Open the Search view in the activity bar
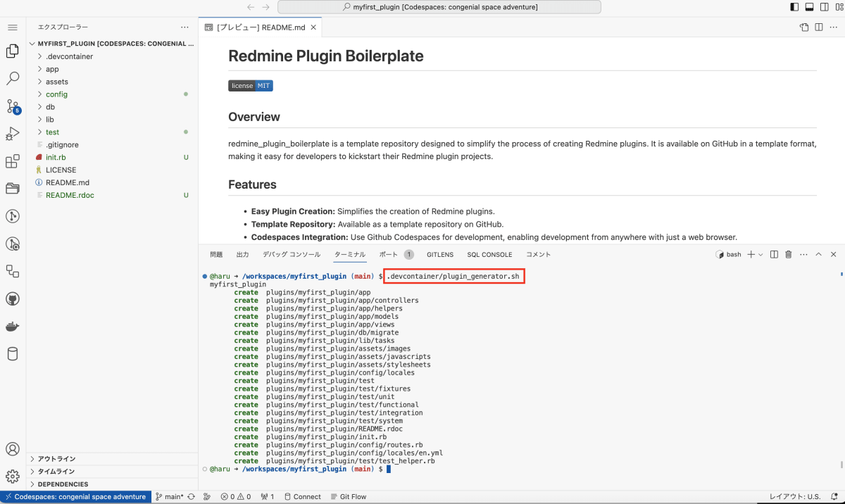 12,79
